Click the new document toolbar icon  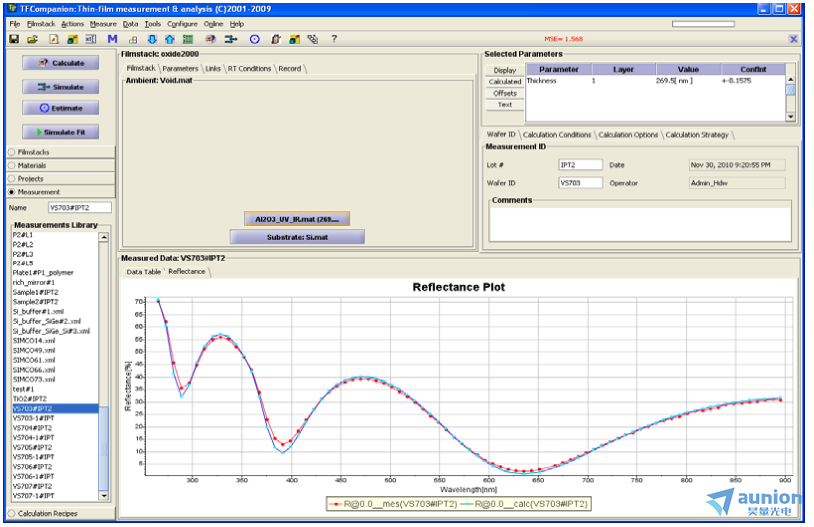click(x=54, y=39)
